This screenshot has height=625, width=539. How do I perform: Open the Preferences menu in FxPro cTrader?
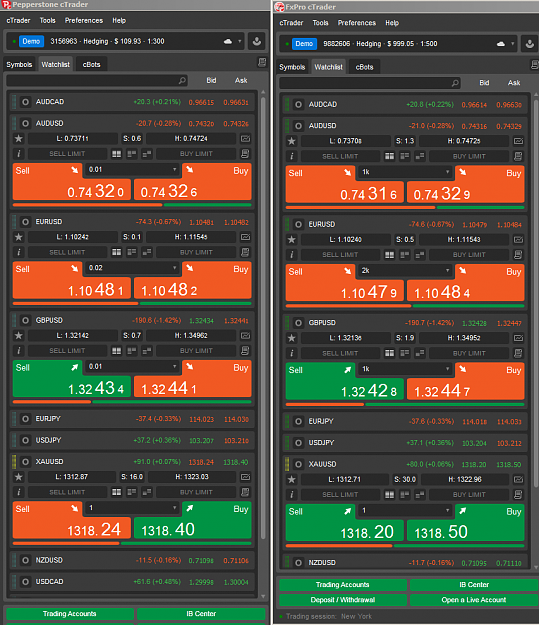pyautogui.click(x=356, y=23)
